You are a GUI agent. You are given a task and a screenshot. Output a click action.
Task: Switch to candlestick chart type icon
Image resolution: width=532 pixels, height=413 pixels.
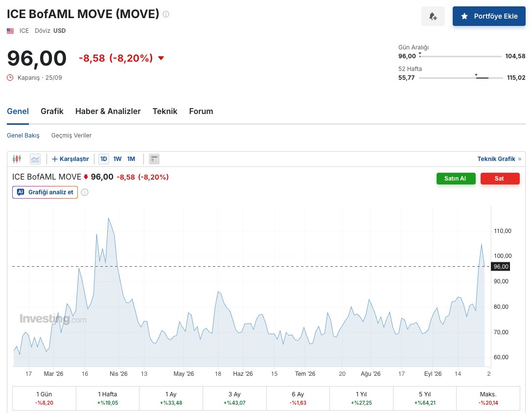17,159
